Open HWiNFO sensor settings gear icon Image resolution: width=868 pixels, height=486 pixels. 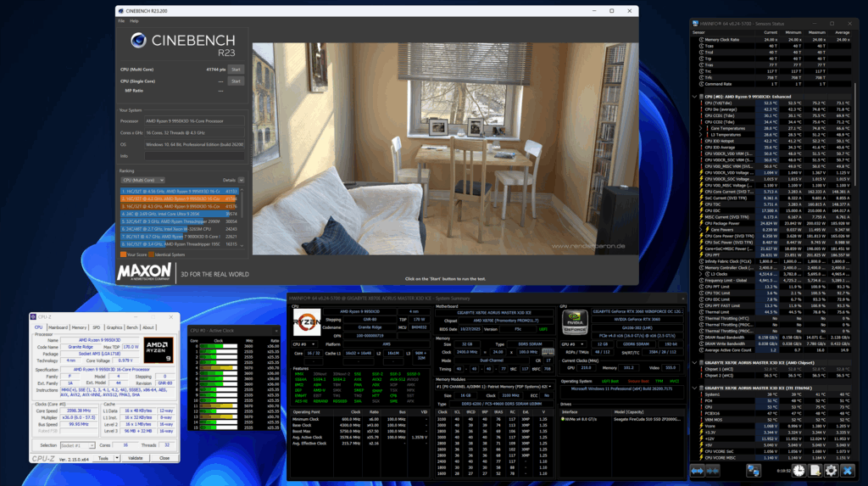click(831, 470)
